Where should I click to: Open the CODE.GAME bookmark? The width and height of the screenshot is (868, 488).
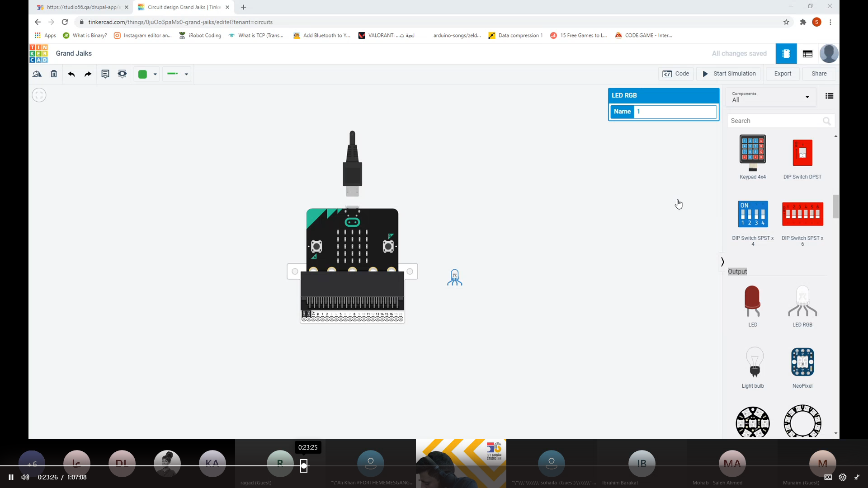point(643,35)
